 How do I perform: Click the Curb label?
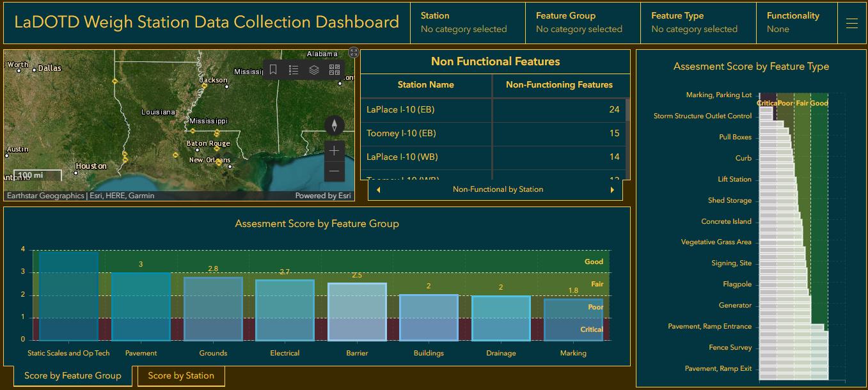pos(743,158)
